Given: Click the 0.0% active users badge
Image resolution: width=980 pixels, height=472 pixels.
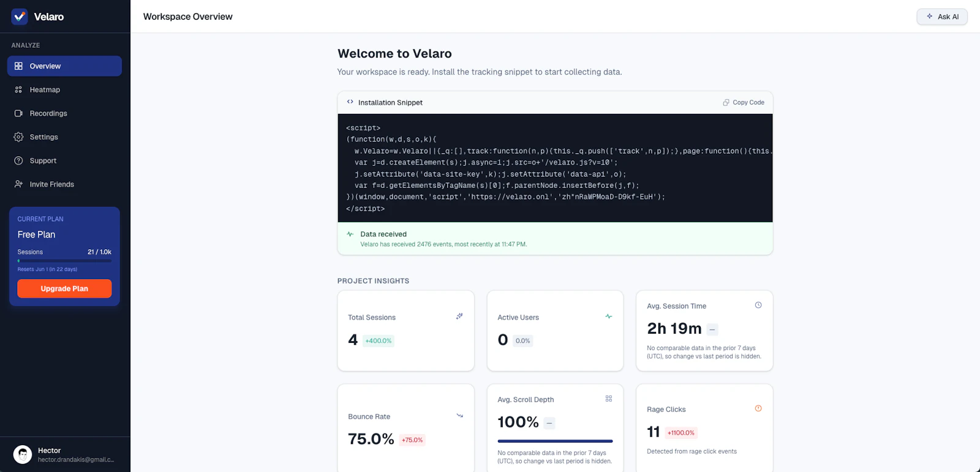Looking at the screenshot, I should (x=522, y=341).
